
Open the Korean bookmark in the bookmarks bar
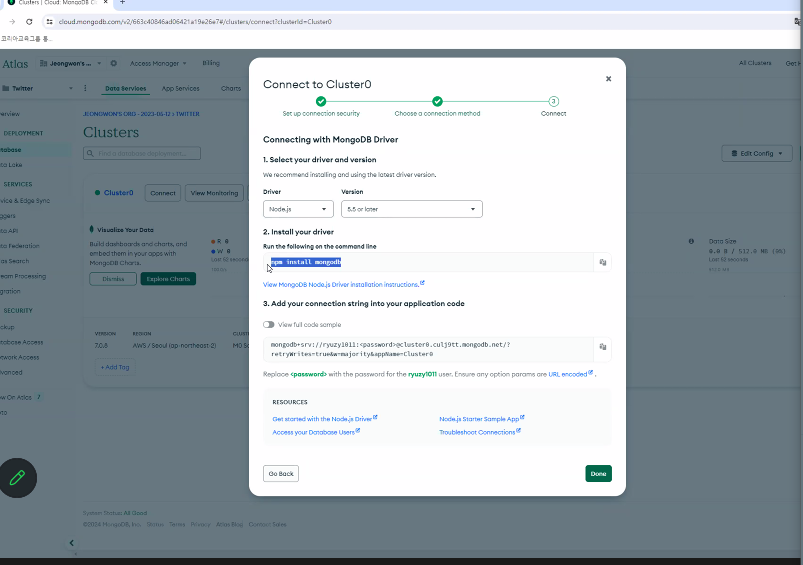coord(26,39)
